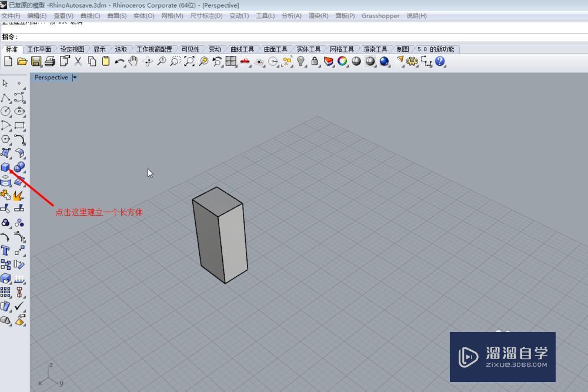Select the Text object T tool
This screenshot has height=392, width=588.
(x=5, y=250)
